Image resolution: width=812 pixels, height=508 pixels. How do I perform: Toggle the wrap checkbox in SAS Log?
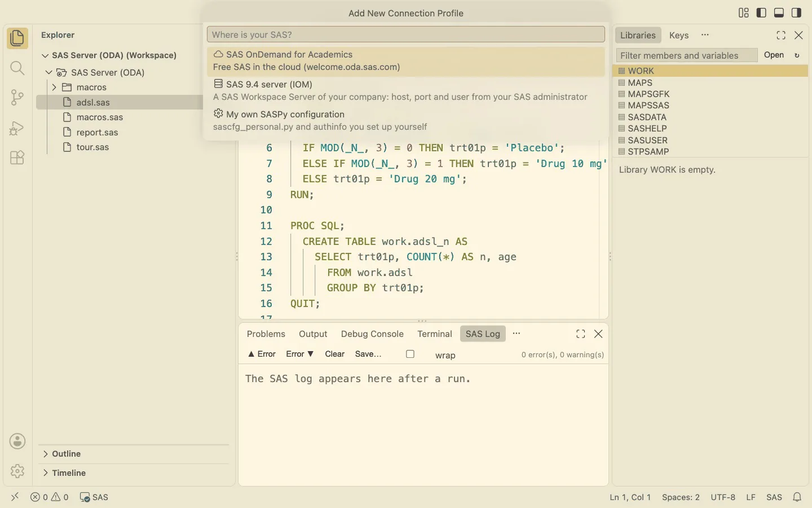pos(410,354)
